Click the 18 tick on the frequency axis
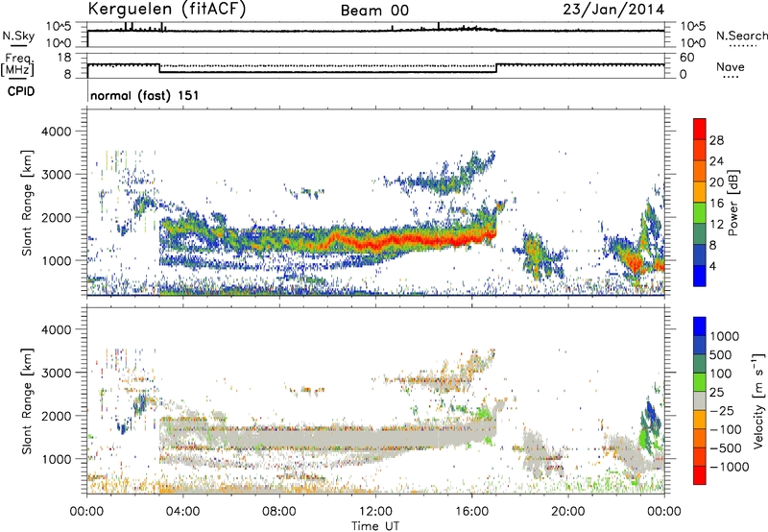Image resolution: width=768 pixels, height=532 pixels. [64, 58]
